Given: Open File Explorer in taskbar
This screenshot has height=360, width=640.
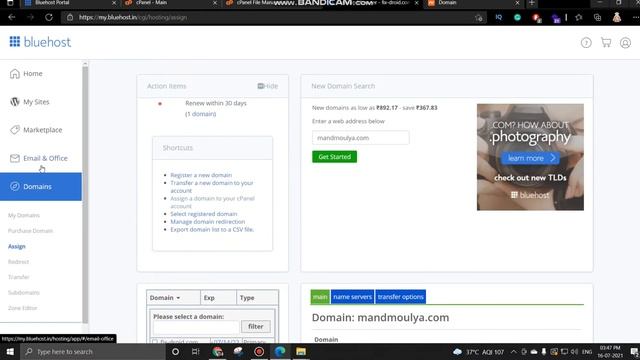Looking at the screenshot, I should (301, 351).
